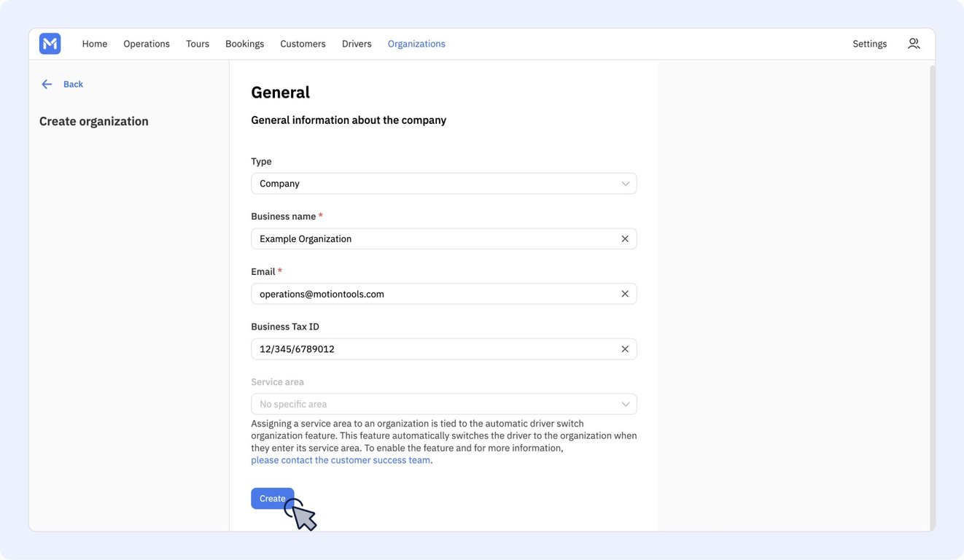964x560 pixels.
Task: Select the Organizations tab
Action: coord(416,44)
